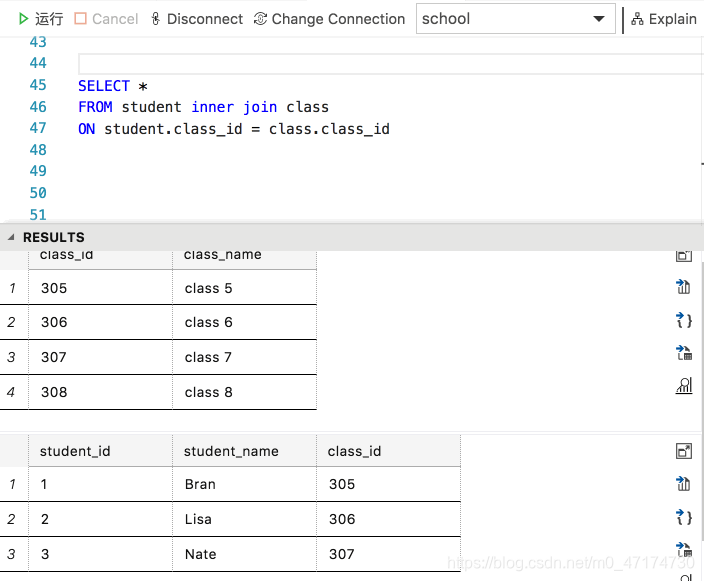Image resolution: width=704 pixels, height=581 pixels.
Task: Select row 4 header in class grid
Action: tap(14, 392)
